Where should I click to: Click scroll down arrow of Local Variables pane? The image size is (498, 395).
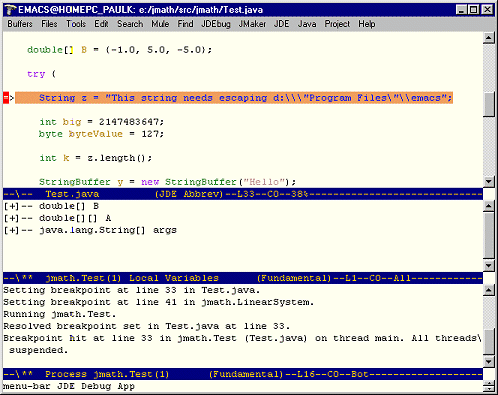coord(489,266)
